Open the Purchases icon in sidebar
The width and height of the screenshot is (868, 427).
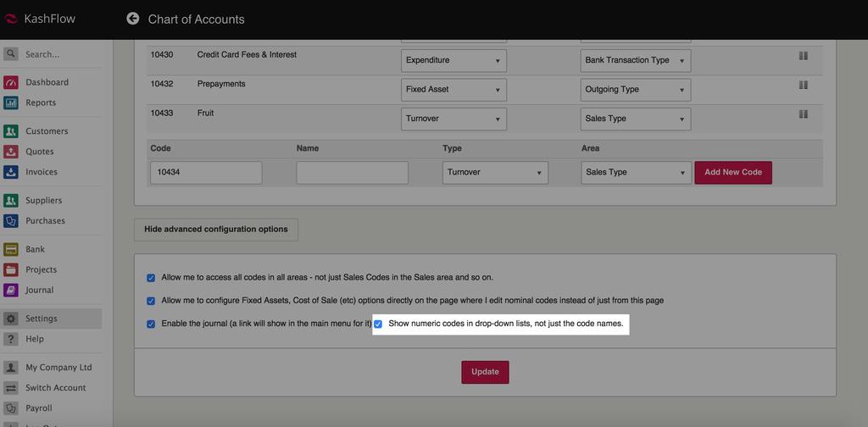coord(11,221)
